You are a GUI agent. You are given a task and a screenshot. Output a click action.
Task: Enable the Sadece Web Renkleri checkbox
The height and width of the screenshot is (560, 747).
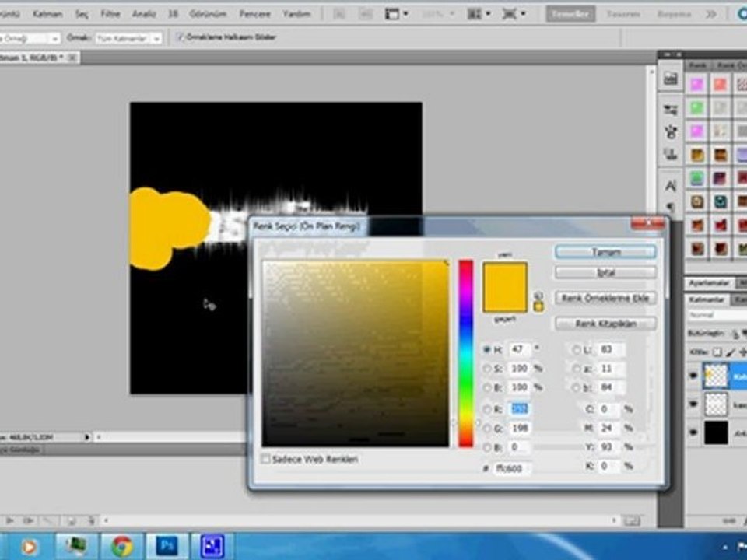266,459
